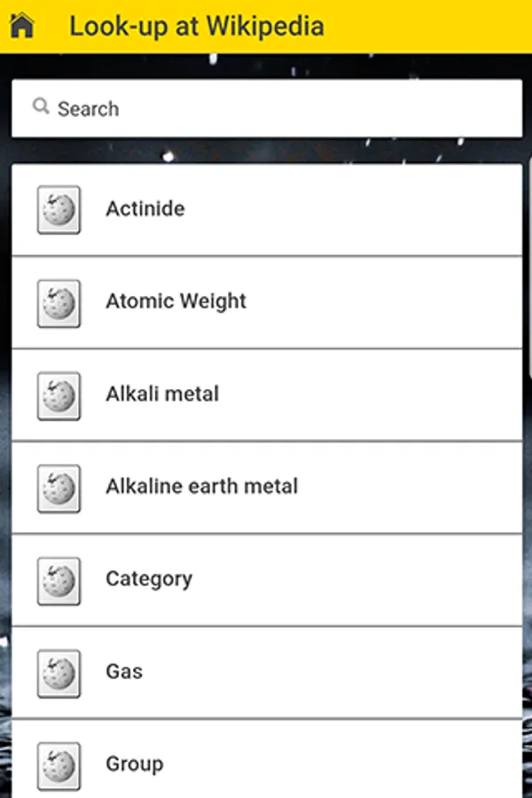Click the Look-up at Wikipedia title
The height and width of the screenshot is (798, 532).
click(x=196, y=26)
